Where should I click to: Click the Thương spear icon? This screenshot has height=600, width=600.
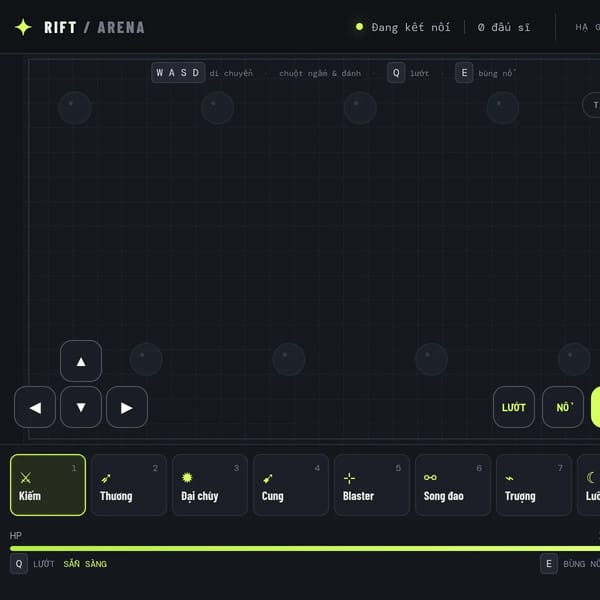click(106, 478)
